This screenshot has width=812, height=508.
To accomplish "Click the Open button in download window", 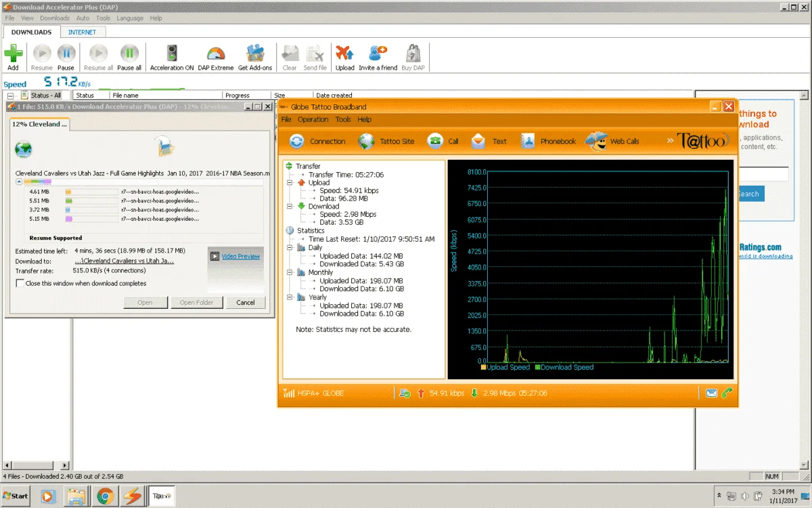I will (x=145, y=303).
